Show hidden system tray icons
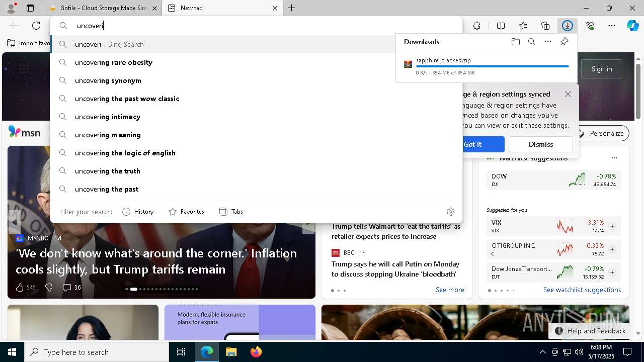This screenshot has height=362, width=644. click(542, 352)
